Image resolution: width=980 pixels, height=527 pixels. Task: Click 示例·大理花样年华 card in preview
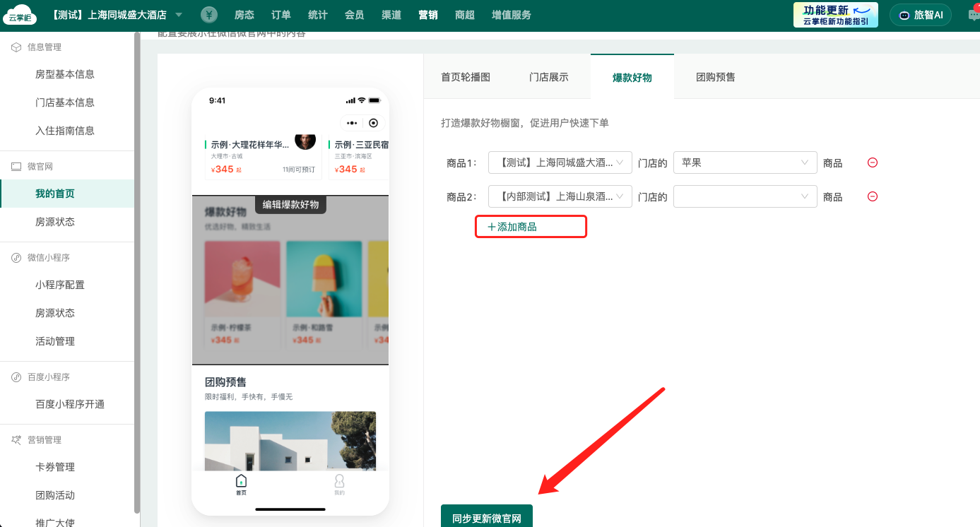(262, 157)
